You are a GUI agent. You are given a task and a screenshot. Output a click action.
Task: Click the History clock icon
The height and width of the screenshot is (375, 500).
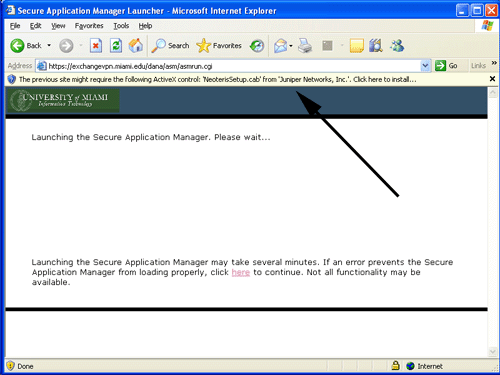257,46
